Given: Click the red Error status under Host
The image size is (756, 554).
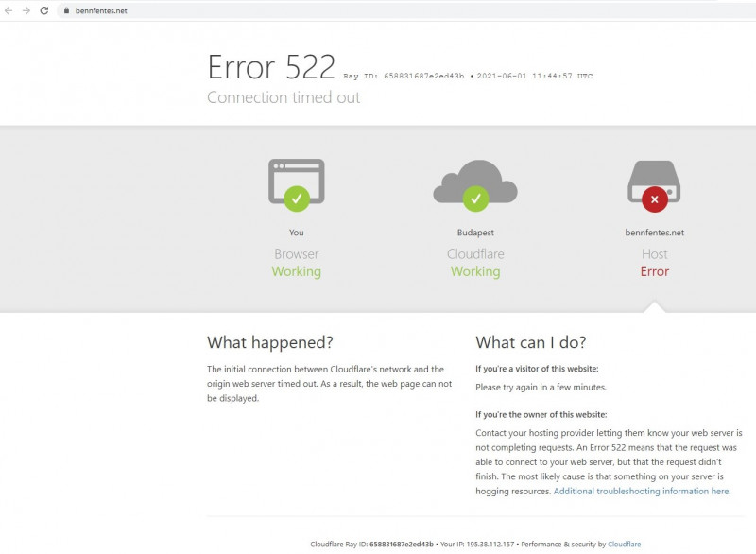Looking at the screenshot, I should click(x=654, y=271).
